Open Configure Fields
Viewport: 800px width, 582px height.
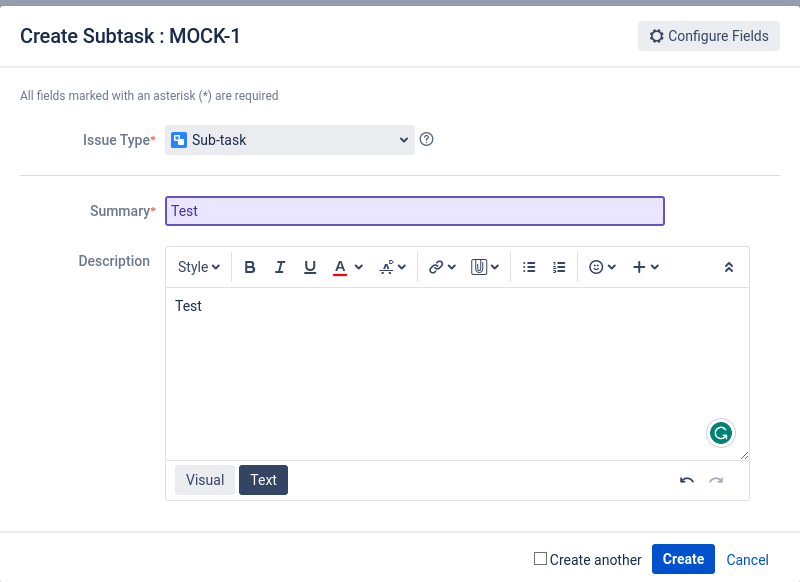[709, 36]
